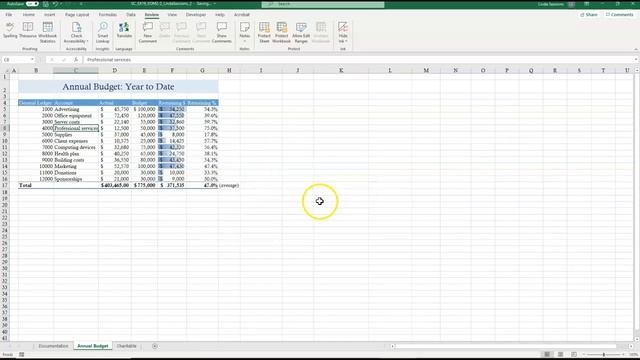
Task: Open the Check Accessibility dropdown arrow
Action: point(87,41)
